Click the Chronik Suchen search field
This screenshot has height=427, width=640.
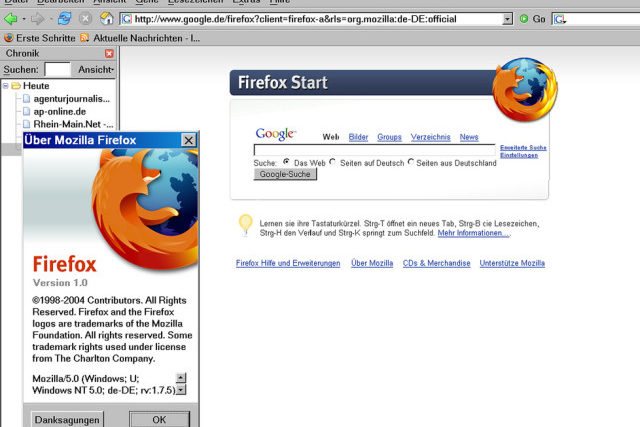[x=58, y=69]
